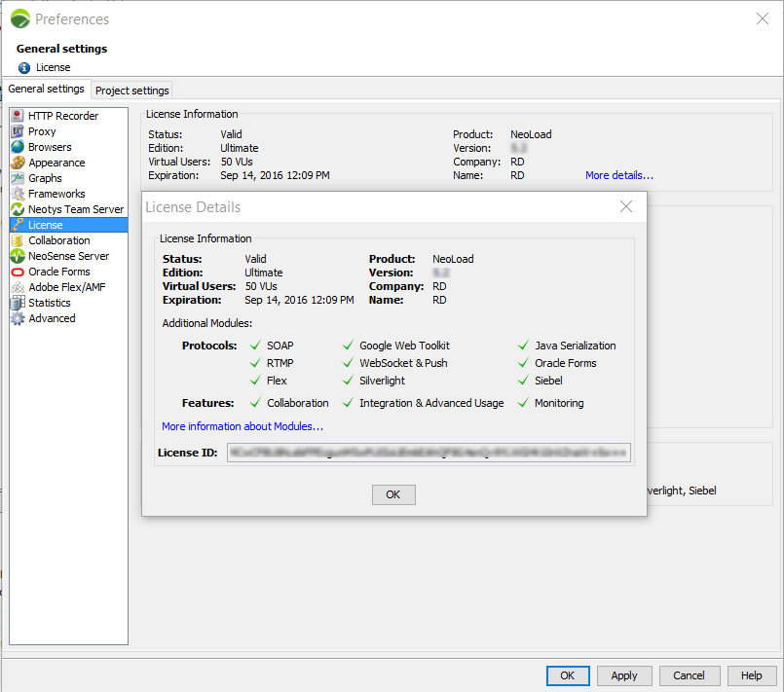784x692 pixels.
Task: Click the Appearance palette icon
Action: [18, 163]
